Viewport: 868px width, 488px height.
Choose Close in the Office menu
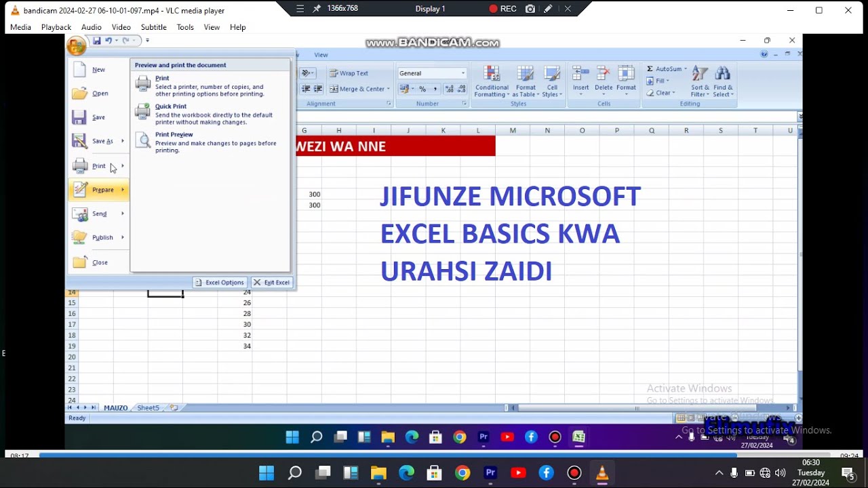pos(98,262)
